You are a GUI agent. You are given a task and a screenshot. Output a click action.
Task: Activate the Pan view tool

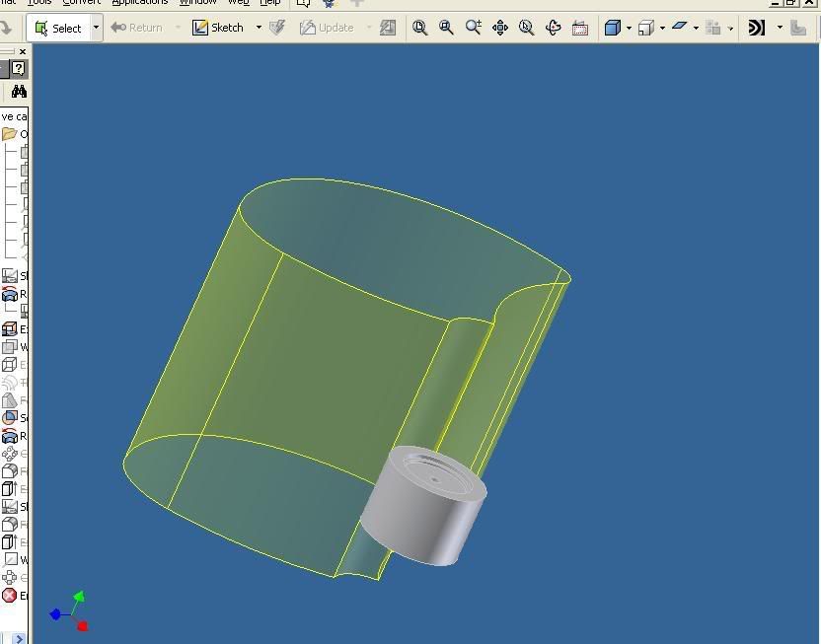(500, 28)
